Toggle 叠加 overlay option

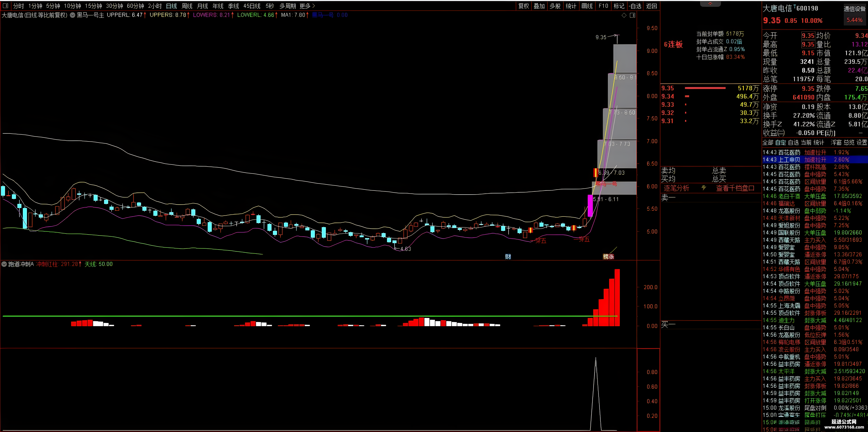tap(539, 6)
